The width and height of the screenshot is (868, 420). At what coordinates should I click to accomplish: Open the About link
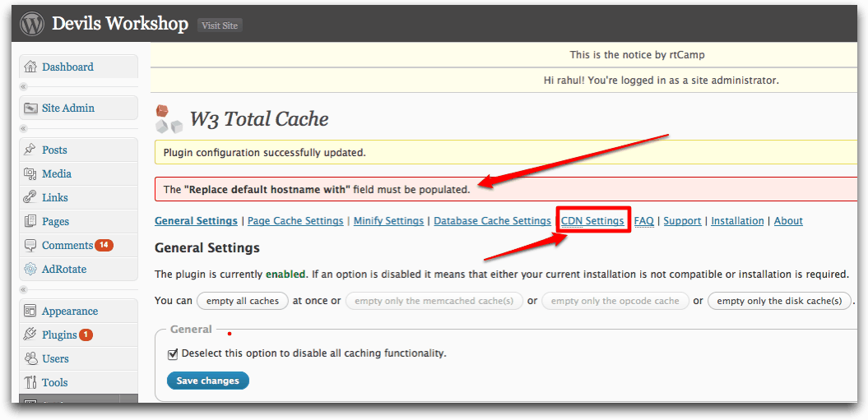coord(788,221)
